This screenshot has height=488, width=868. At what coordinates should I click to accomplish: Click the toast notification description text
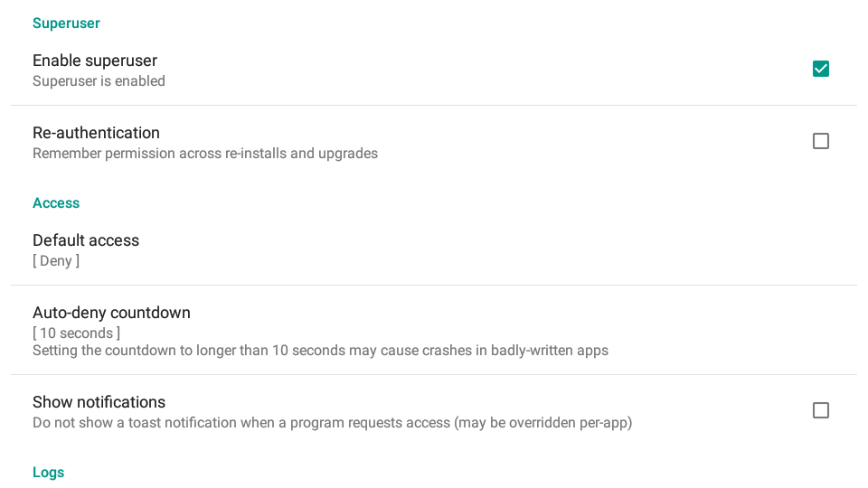[332, 423]
